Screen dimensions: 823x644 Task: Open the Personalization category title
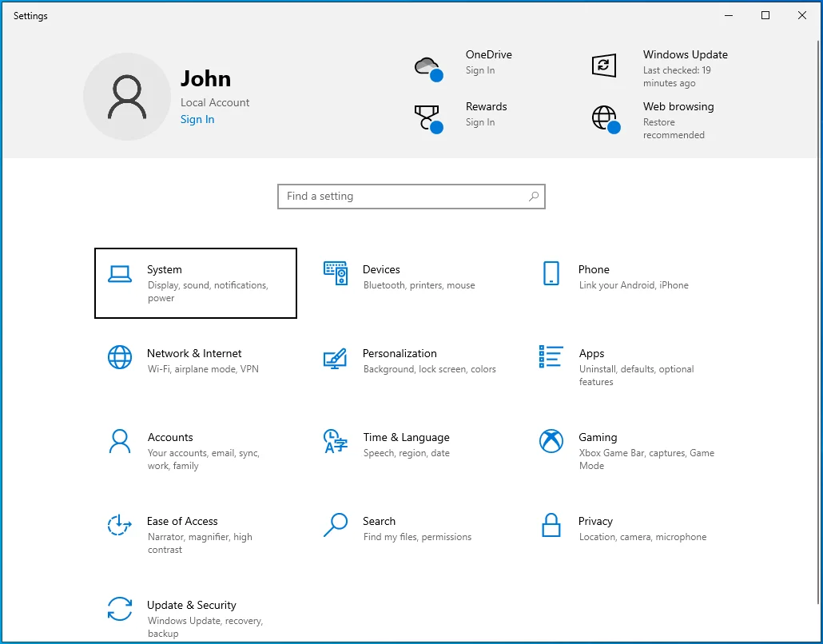pos(400,354)
